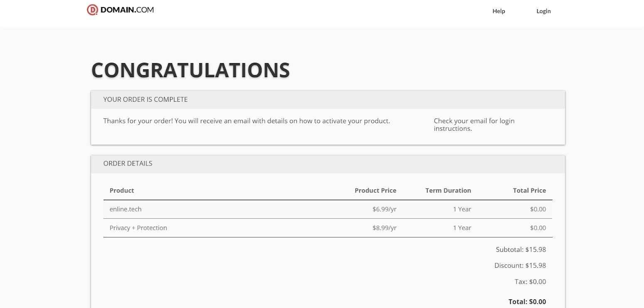
Task: Click the Discount $15.98 line
Action: 520,266
